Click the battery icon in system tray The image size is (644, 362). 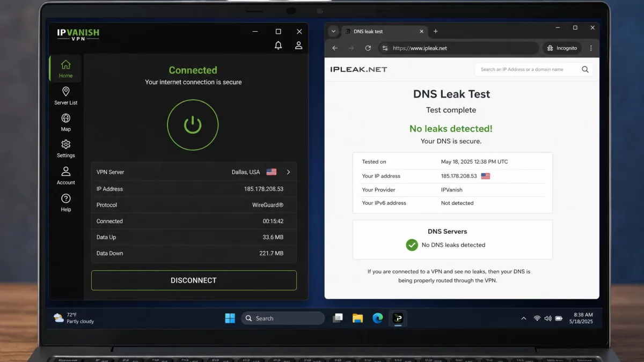point(559,318)
